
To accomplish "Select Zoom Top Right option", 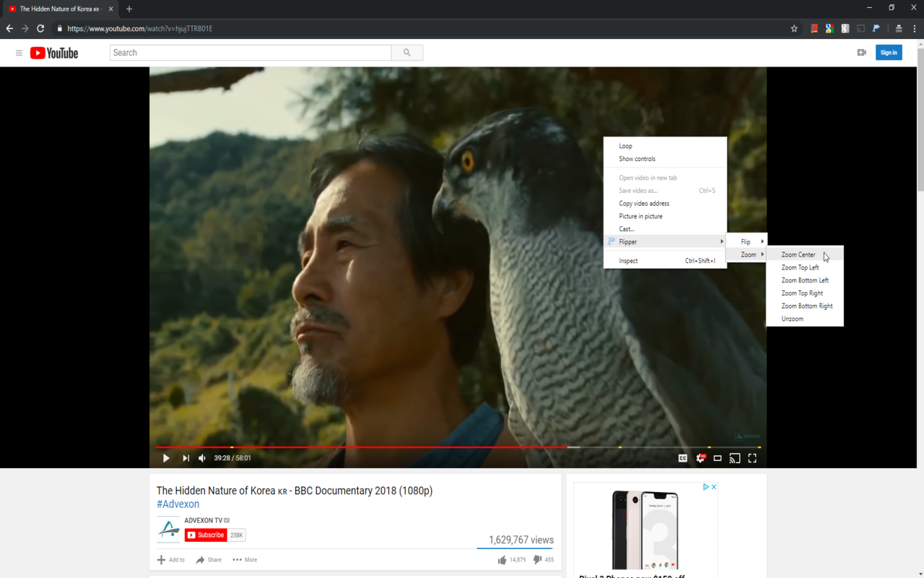I will click(x=805, y=293).
